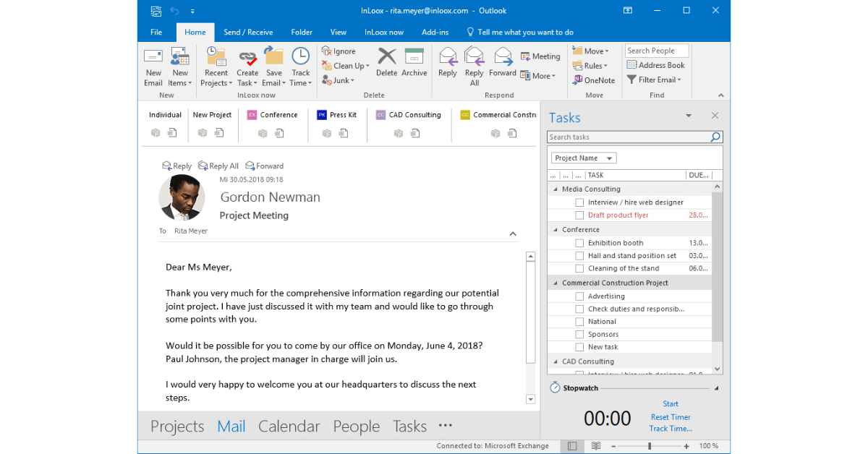
Task: Click the box icon under CAD Consulting
Action: point(398,133)
